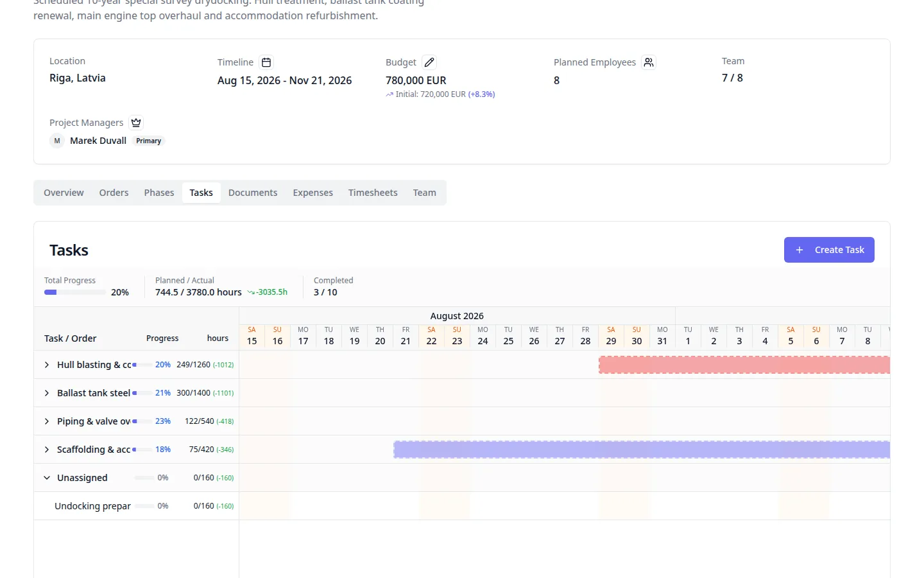The height and width of the screenshot is (578, 924).
Task: Click the 744.5 / 3780.0 hours value
Action: [198, 292]
